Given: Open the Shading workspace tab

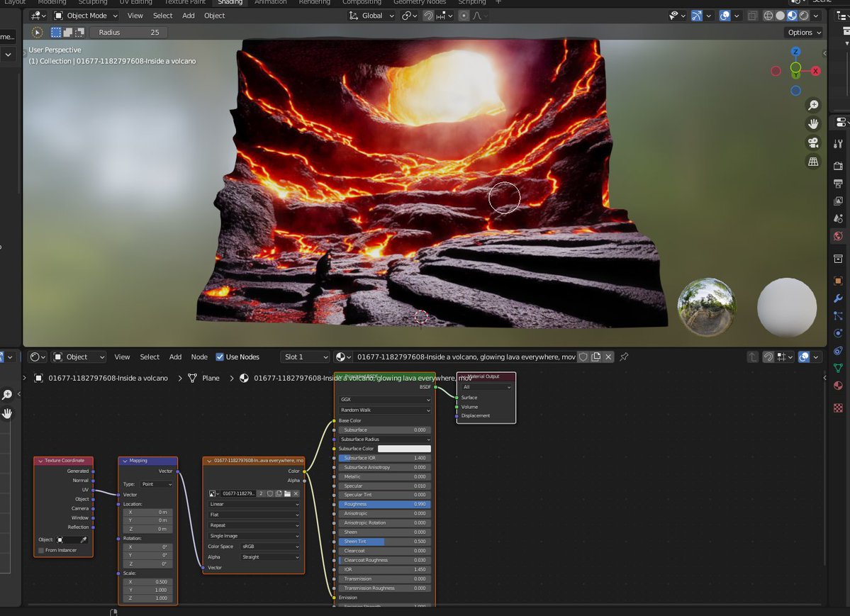Looking at the screenshot, I should [x=230, y=2].
